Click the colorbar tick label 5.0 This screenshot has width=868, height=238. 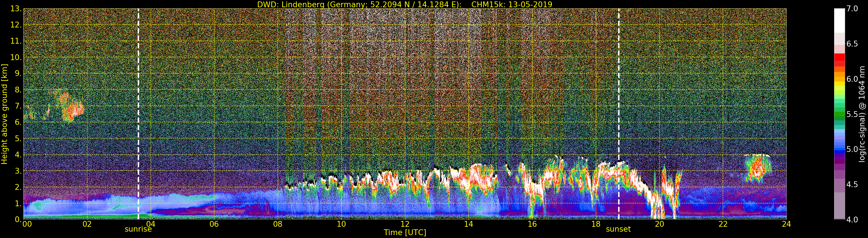[x=852, y=149]
